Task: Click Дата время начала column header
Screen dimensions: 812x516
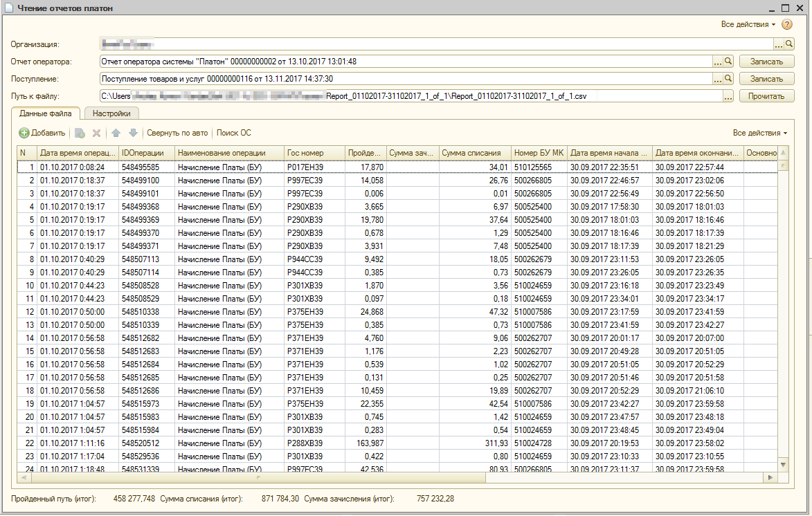Action: pos(609,153)
